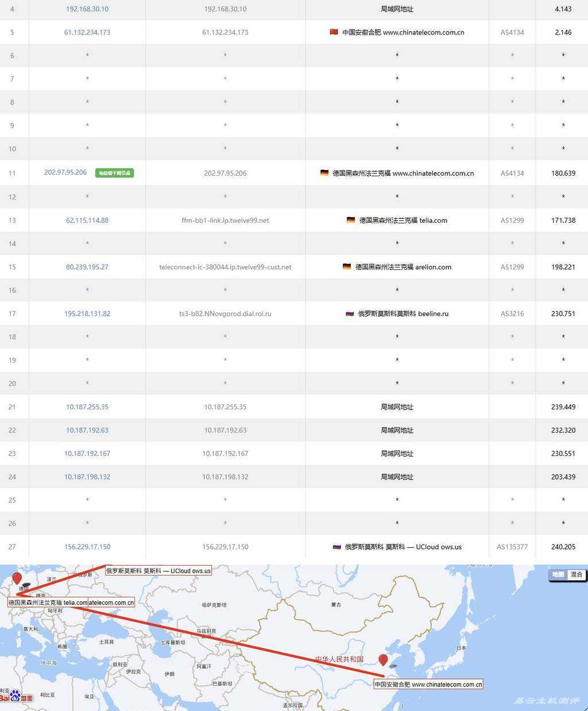Select latency value 203.439

coord(563,477)
